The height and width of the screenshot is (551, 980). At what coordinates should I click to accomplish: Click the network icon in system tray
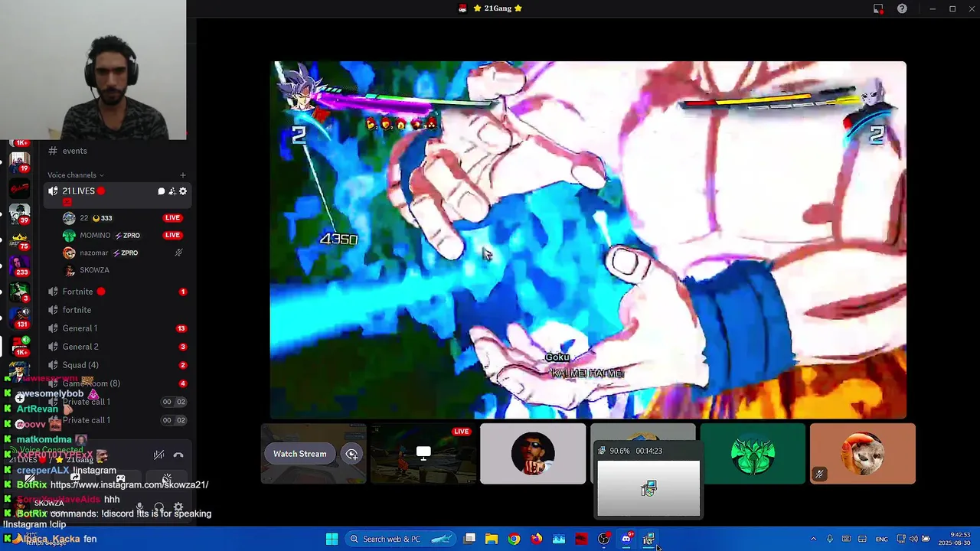[901, 539]
